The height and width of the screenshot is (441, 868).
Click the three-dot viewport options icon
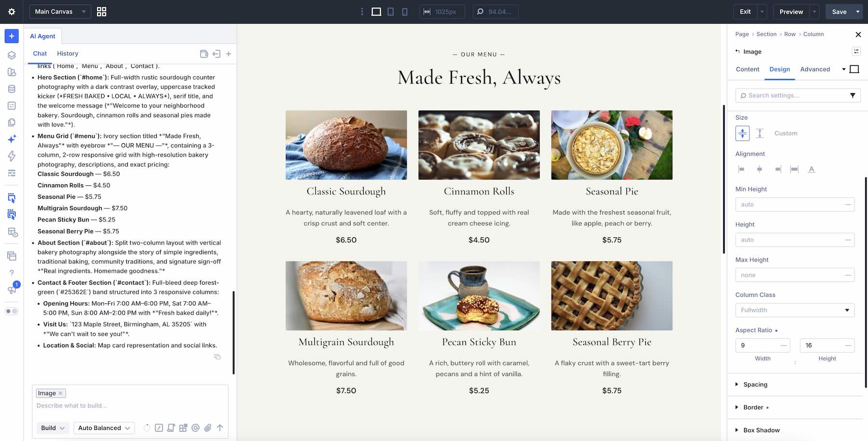[x=362, y=12]
